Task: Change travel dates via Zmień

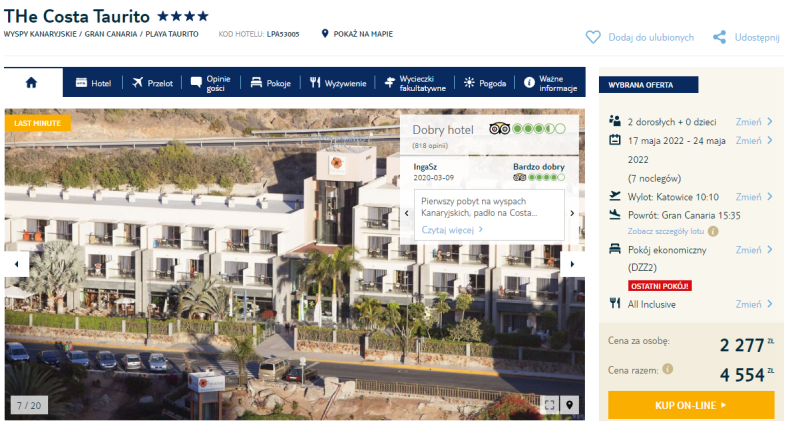Action: [754, 141]
